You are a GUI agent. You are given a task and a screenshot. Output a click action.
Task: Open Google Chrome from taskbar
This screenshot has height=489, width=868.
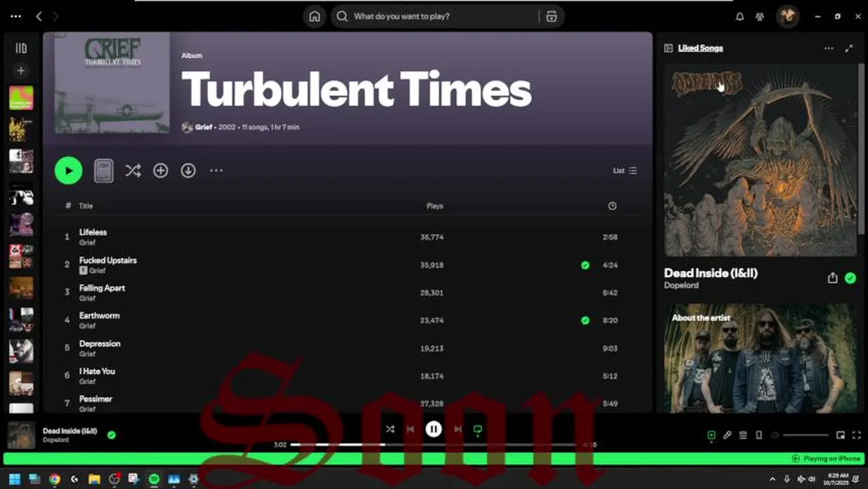[x=54, y=479]
